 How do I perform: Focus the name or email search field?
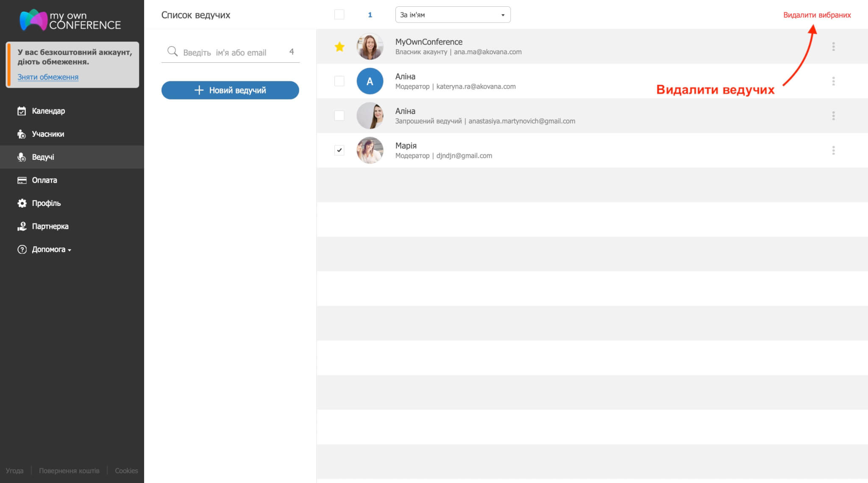coord(230,52)
